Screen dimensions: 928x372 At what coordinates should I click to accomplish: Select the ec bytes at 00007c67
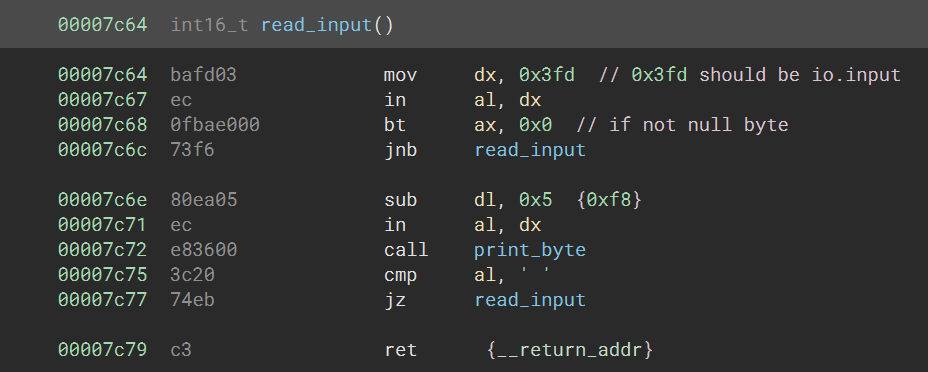coord(181,100)
